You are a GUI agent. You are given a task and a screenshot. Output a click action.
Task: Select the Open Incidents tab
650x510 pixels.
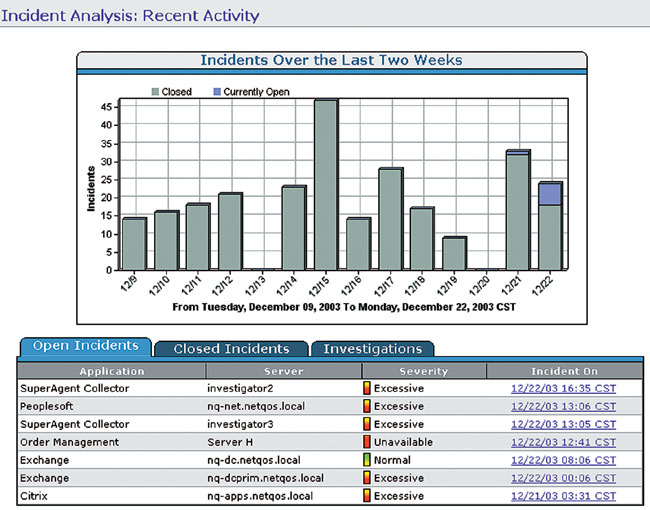(86, 346)
